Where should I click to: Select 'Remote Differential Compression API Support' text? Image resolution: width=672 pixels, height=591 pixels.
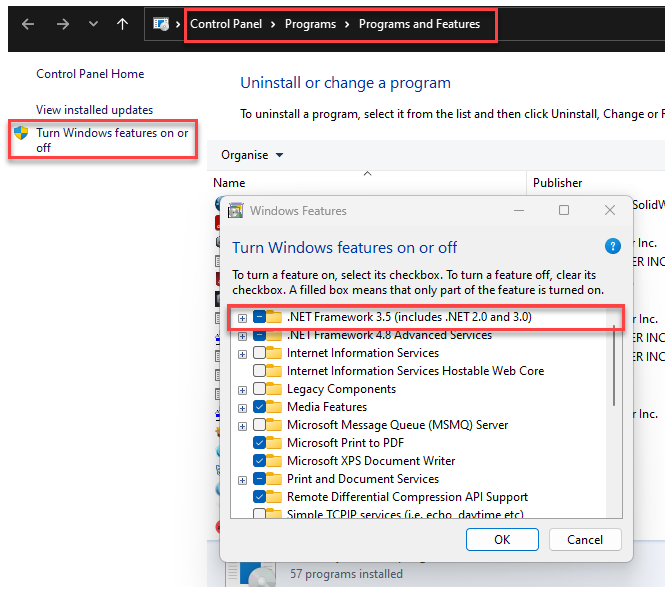tap(407, 497)
